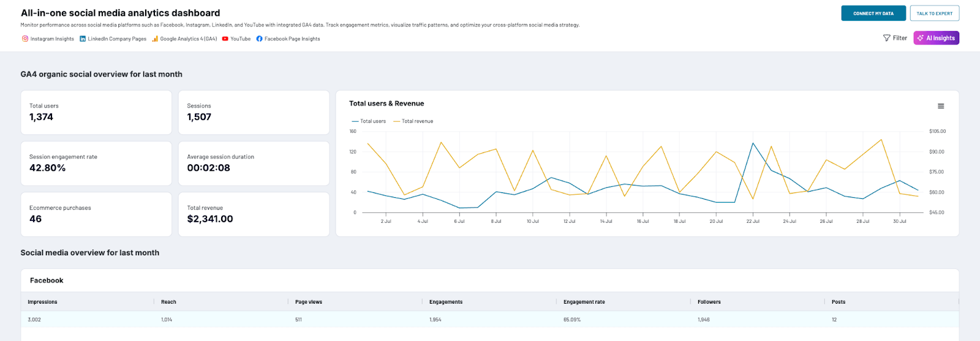
Task: Click the Facebook Page Insights icon
Action: (x=260, y=39)
